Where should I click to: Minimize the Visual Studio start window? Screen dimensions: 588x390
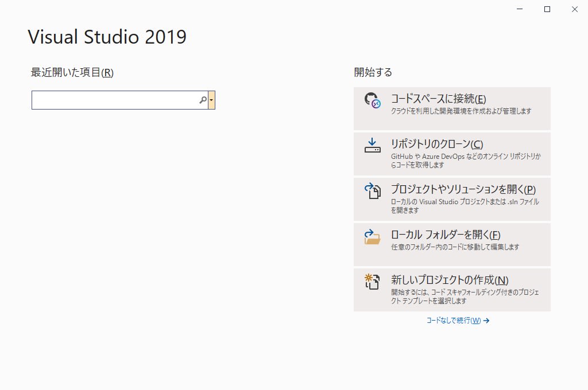point(520,9)
